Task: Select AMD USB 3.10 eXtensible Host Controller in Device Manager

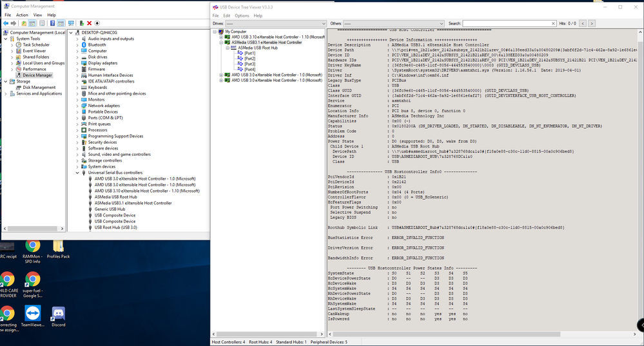Action: tap(147, 191)
